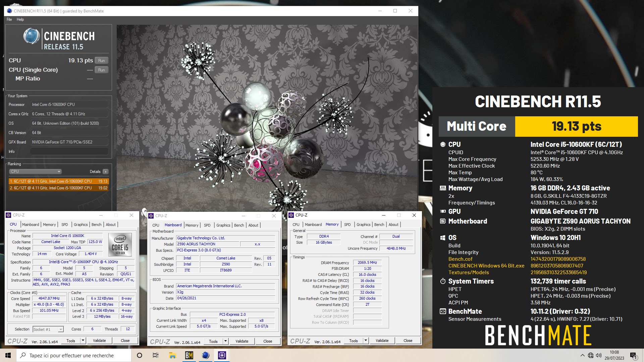Click the taskbar clock and date

point(614,355)
